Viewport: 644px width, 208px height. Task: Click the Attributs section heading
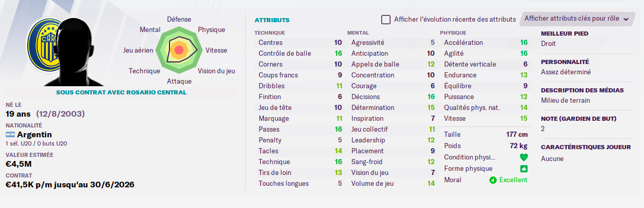pos(272,20)
